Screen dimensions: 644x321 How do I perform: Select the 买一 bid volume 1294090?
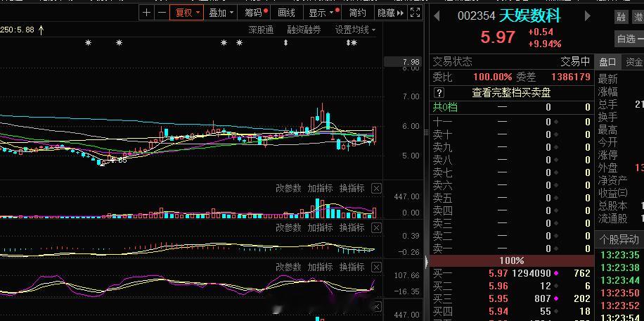532,273
